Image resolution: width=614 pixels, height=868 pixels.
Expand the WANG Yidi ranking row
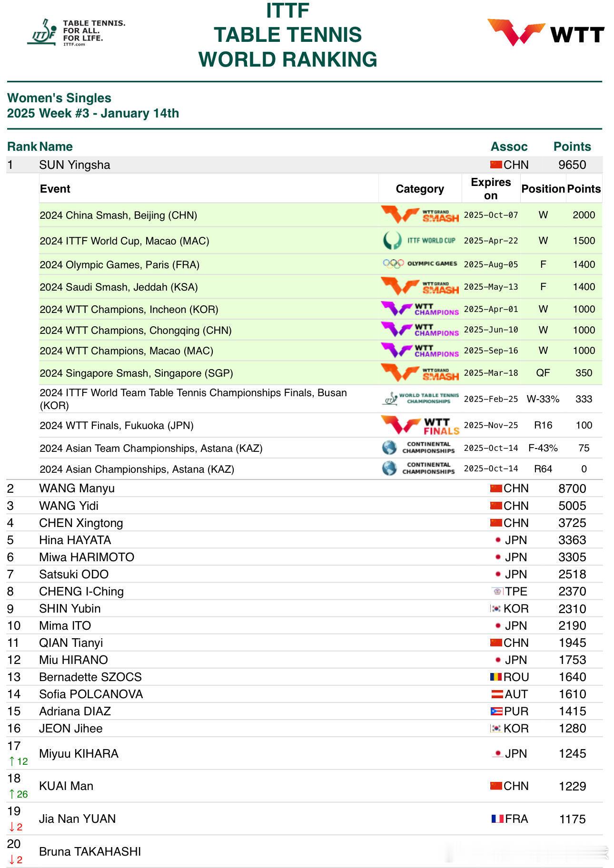tap(305, 506)
